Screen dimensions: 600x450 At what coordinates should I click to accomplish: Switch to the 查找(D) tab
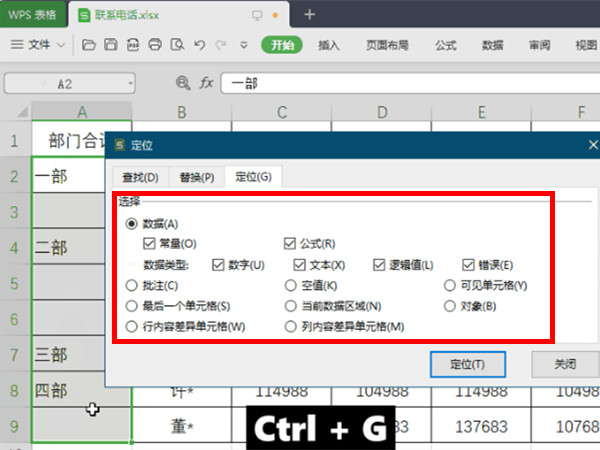pos(139,177)
